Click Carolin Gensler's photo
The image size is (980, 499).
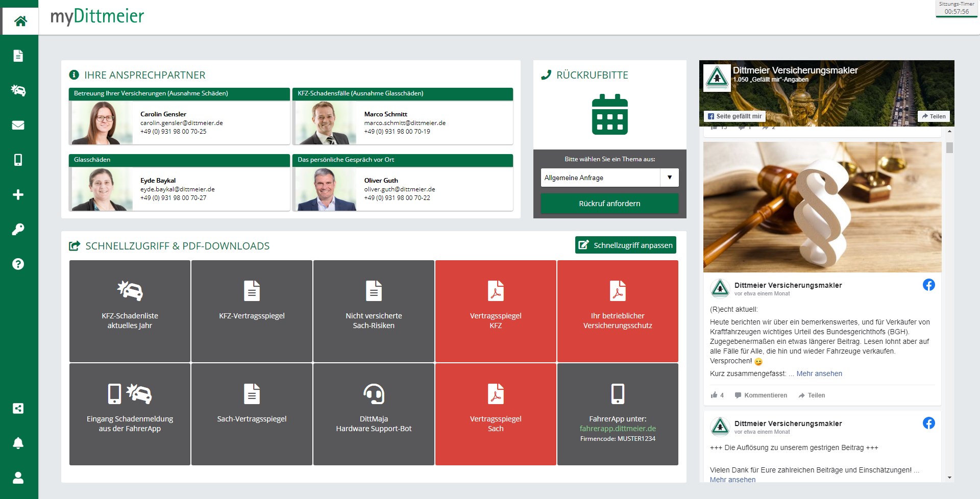click(x=101, y=123)
